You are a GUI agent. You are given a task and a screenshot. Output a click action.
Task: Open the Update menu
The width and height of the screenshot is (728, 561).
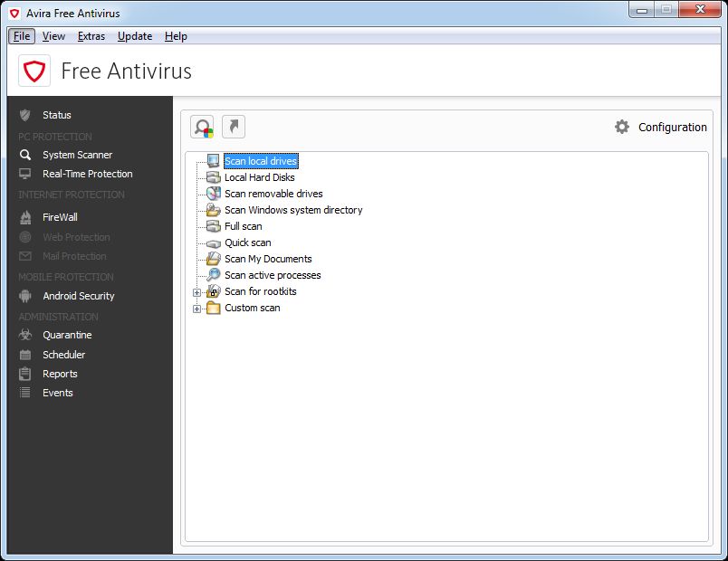click(135, 36)
